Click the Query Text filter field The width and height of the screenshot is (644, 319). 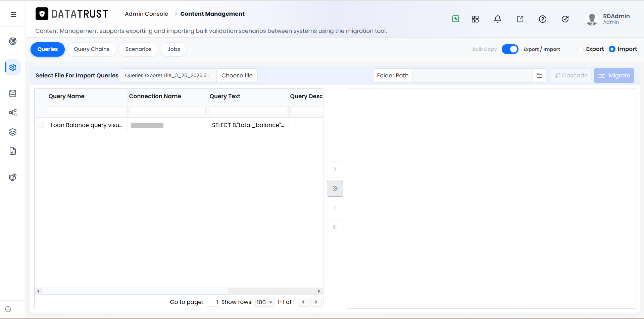coord(248,111)
